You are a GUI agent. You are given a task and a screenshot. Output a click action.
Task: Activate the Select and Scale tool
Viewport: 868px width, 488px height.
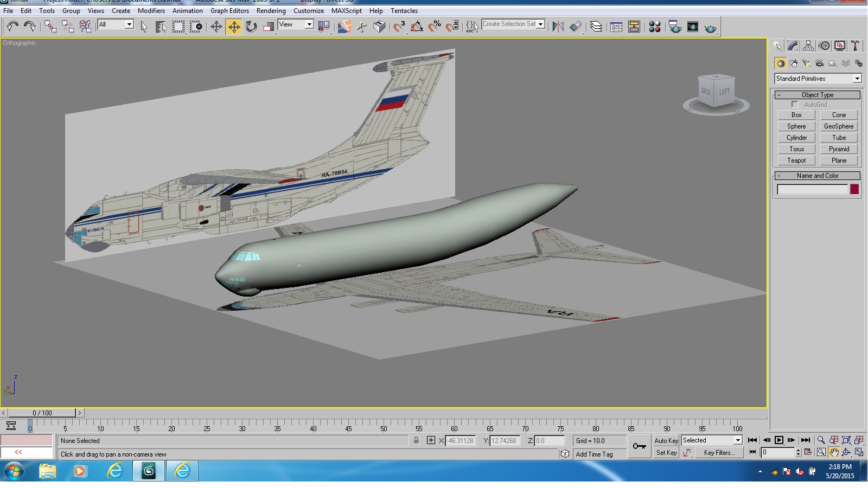tap(269, 26)
